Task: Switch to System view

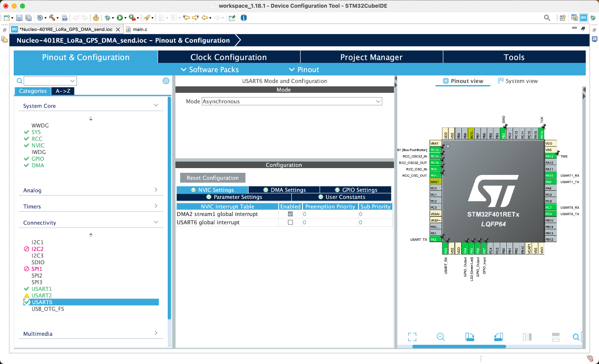Action: click(x=518, y=81)
